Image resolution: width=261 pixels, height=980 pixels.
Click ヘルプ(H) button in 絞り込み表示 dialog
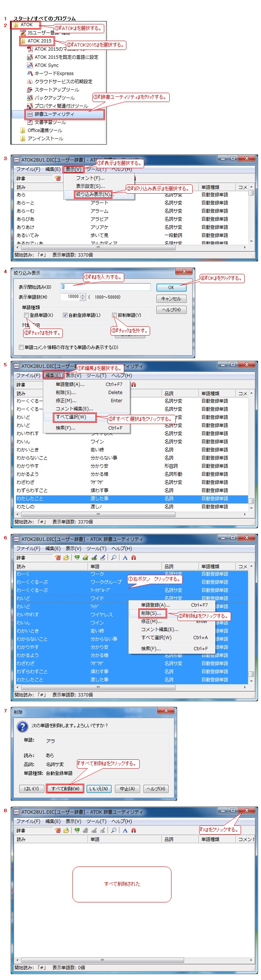click(x=171, y=310)
